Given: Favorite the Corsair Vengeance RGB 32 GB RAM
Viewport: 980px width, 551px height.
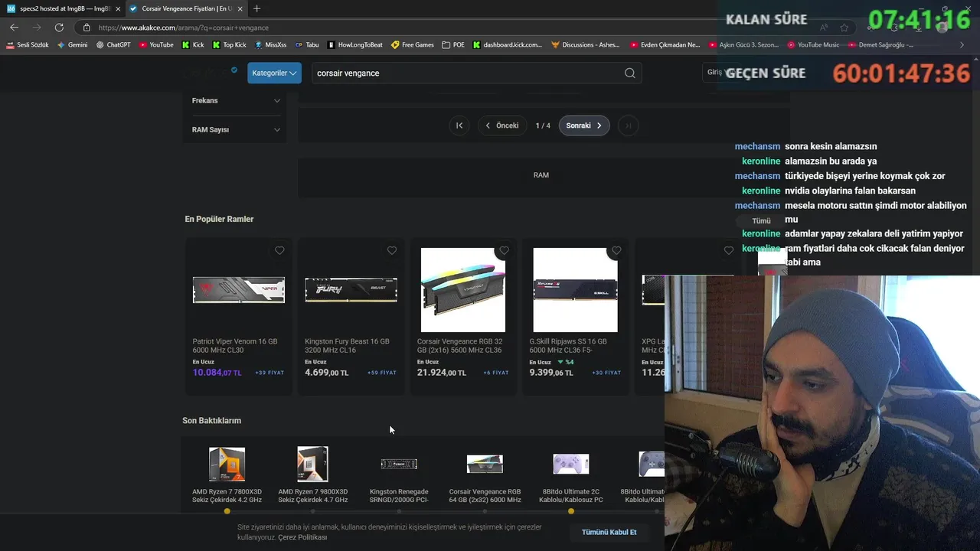Looking at the screenshot, I should (x=504, y=250).
